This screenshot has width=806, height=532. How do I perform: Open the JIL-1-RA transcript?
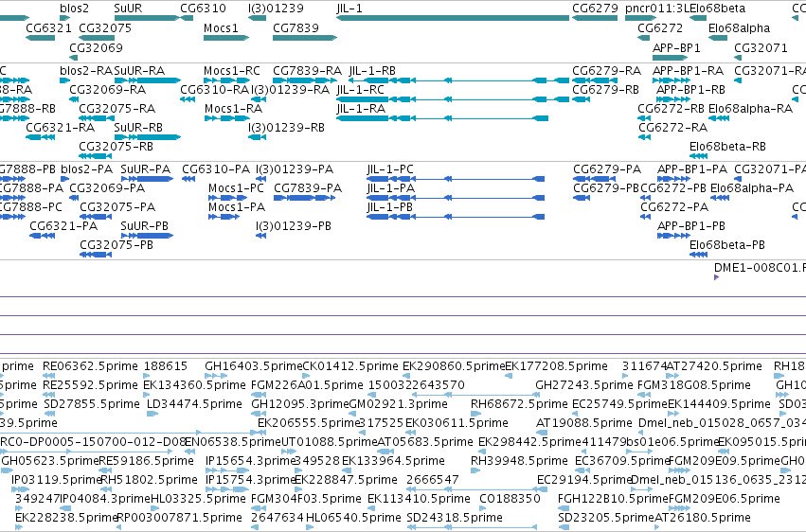442,118
